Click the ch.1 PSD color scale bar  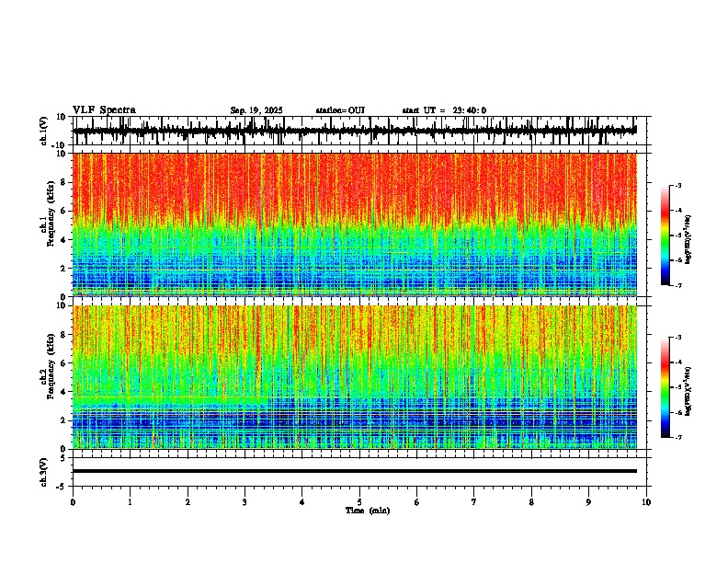pos(665,236)
